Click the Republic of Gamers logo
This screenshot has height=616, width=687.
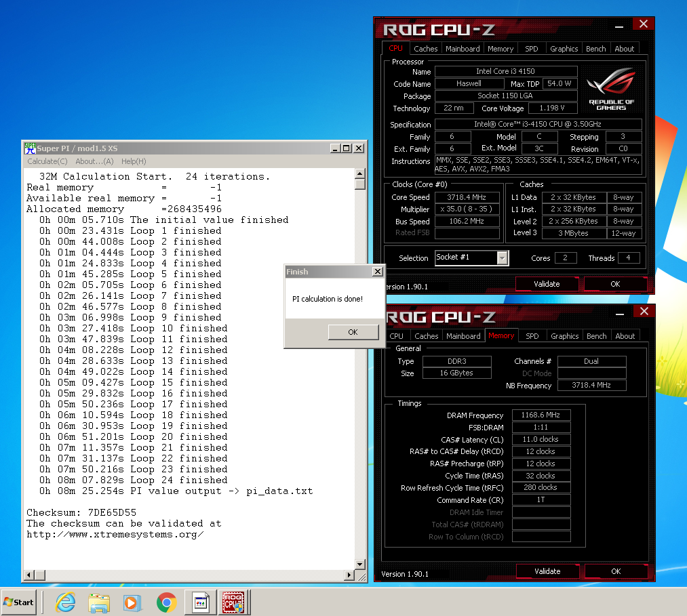point(611,89)
